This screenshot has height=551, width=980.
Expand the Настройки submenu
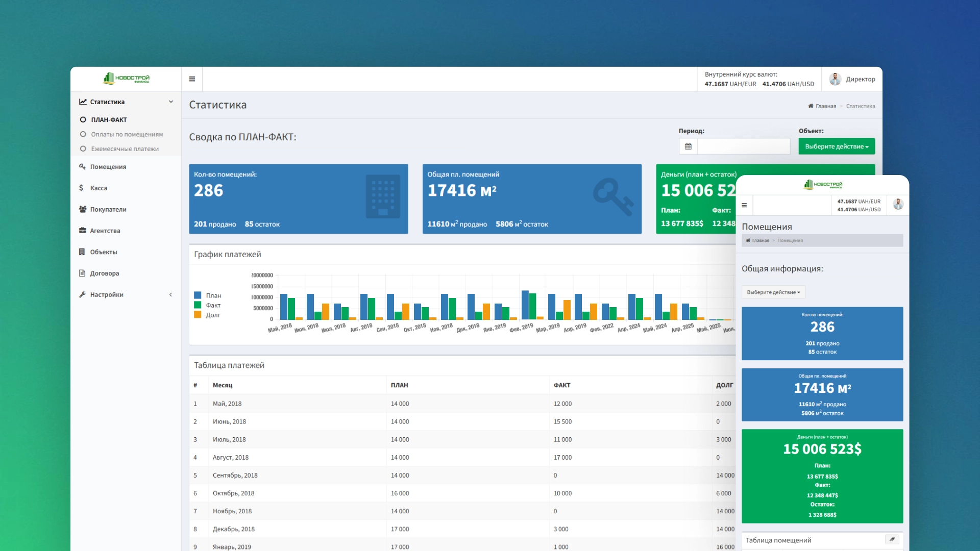pos(170,294)
